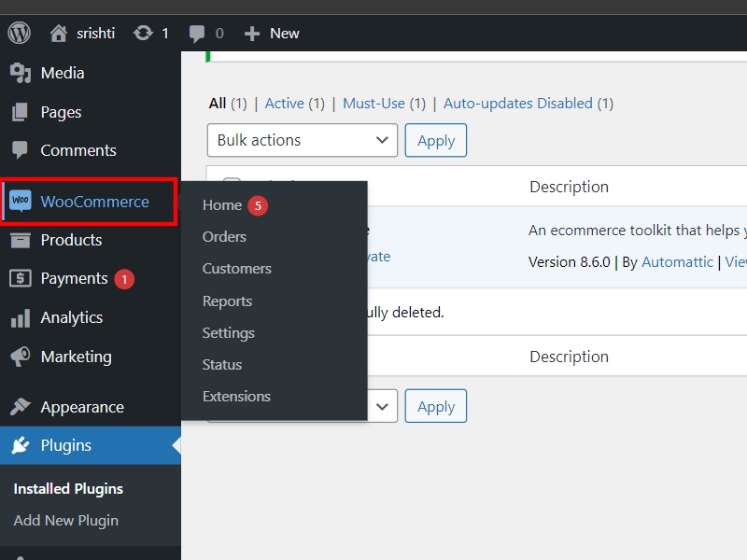Click the Marketing megaphone icon
Screen dimensions: 747x560
(x=21, y=357)
